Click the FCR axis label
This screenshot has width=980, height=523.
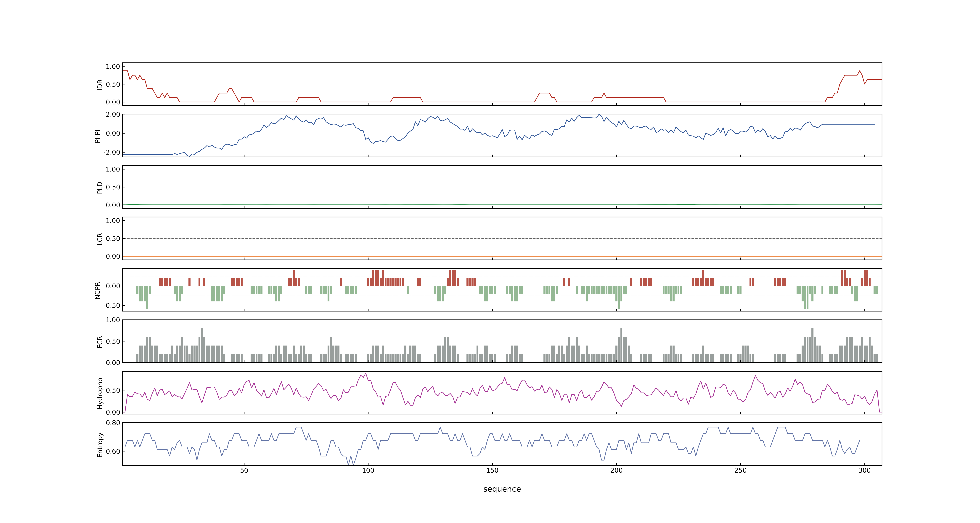point(100,341)
